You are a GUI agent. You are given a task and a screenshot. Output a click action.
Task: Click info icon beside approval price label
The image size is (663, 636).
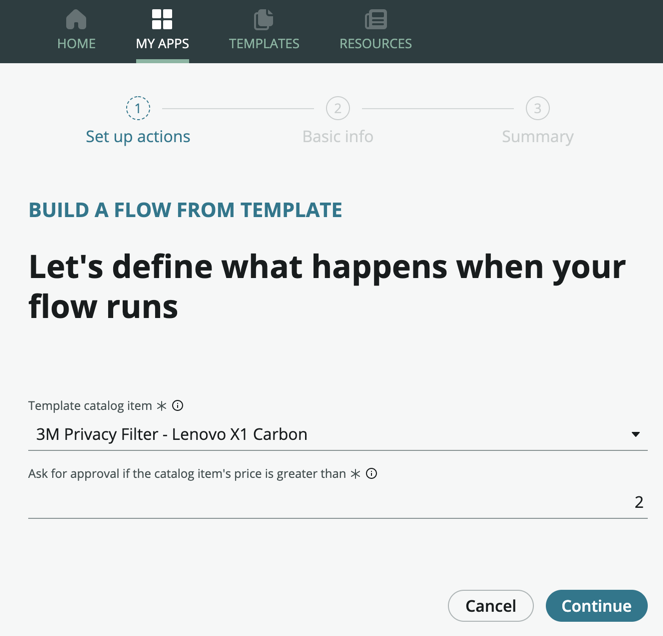pos(371,473)
